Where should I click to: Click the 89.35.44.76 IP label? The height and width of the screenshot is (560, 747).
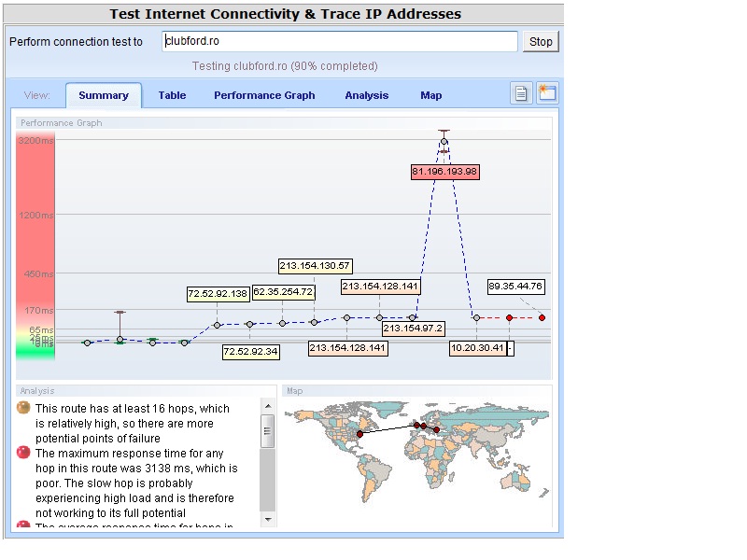[x=515, y=287]
